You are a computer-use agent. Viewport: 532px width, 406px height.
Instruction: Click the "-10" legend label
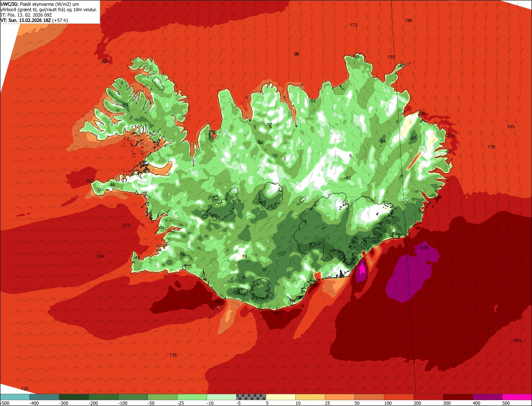[211, 403]
